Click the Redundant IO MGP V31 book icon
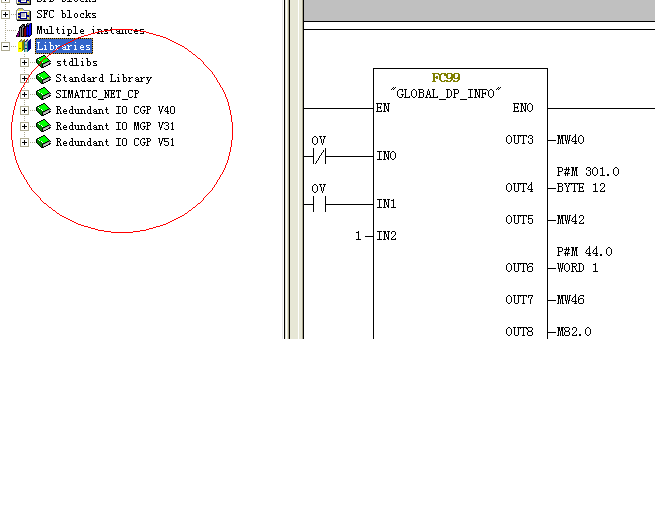This screenshot has height=512, width=655. point(43,126)
